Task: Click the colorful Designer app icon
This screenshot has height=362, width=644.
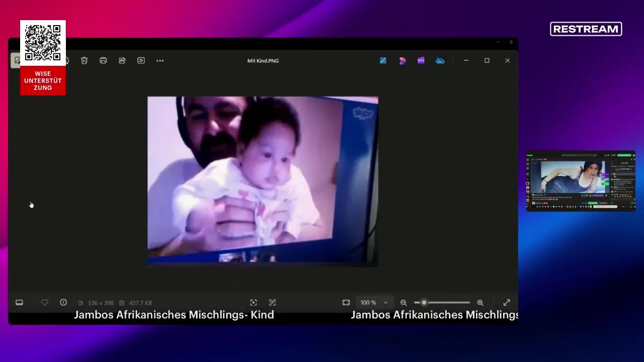Action: [402, 60]
